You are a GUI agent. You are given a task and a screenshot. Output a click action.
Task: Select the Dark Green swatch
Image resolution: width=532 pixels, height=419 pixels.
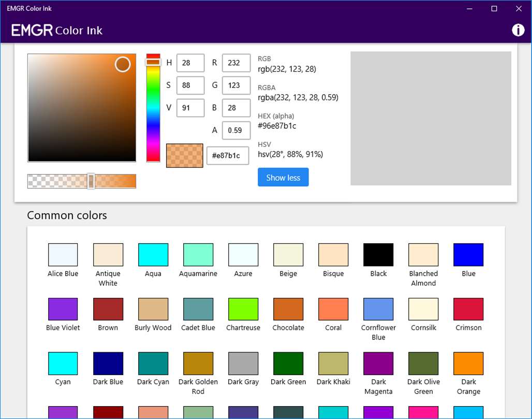[x=288, y=363]
